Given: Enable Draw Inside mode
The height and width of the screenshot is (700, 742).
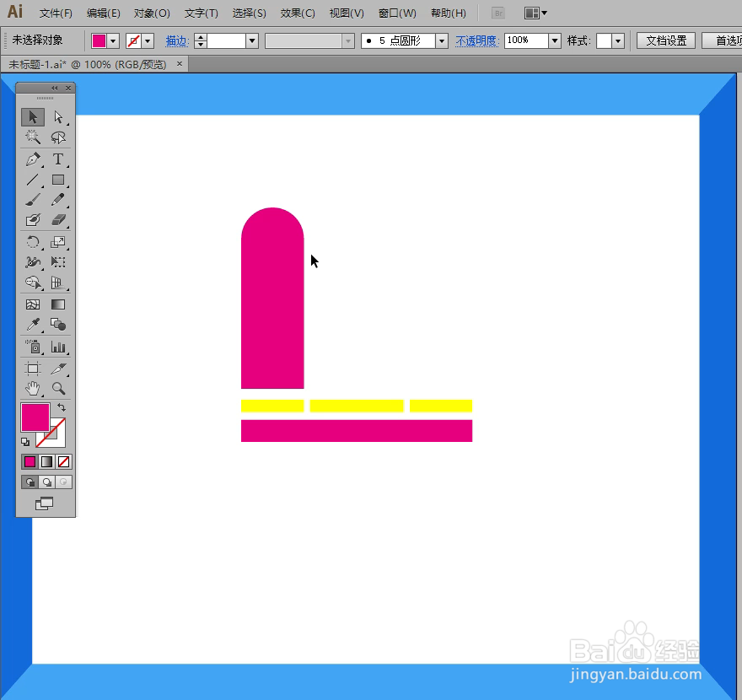Looking at the screenshot, I should [63, 482].
